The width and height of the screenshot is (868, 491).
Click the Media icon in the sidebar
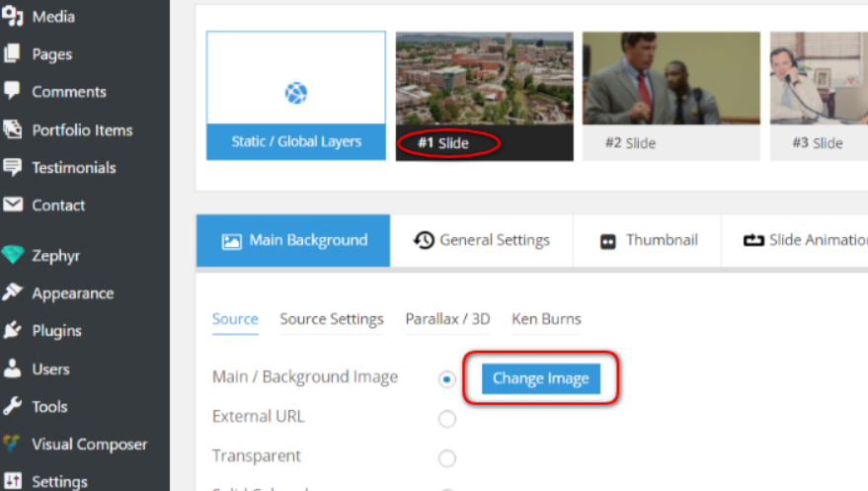13,17
